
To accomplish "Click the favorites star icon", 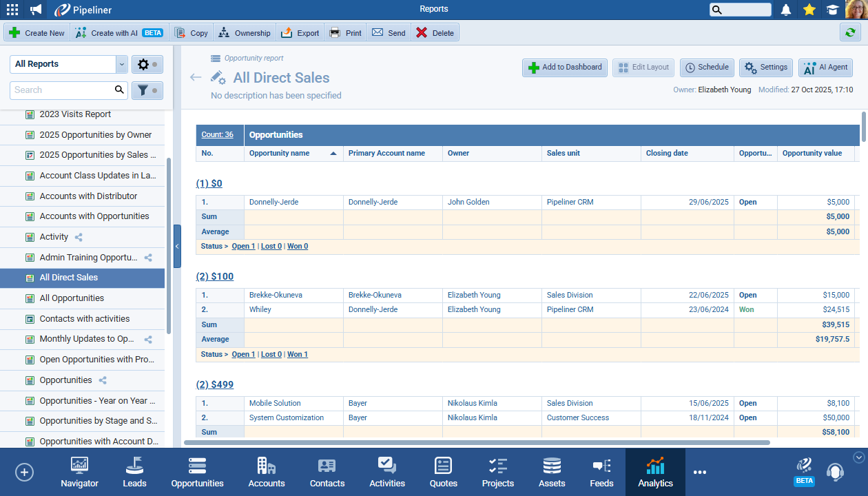I will pyautogui.click(x=809, y=10).
